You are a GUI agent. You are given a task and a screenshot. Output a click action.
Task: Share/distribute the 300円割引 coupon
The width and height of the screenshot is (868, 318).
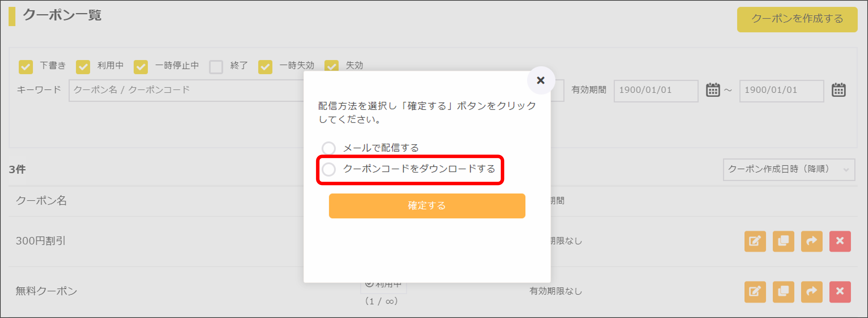(x=811, y=241)
